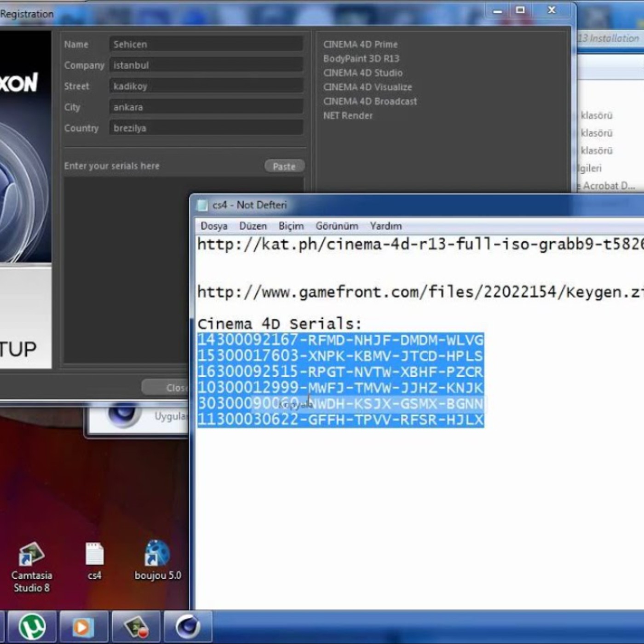Click the Name field containing Sehicen
The height and width of the screenshot is (644, 644).
click(206, 44)
